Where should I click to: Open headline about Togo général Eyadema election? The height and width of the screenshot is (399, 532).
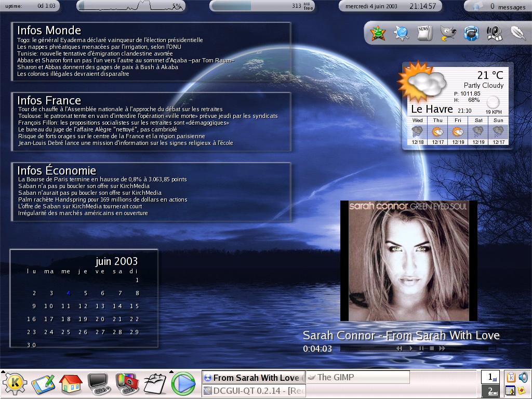coord(110,40)
